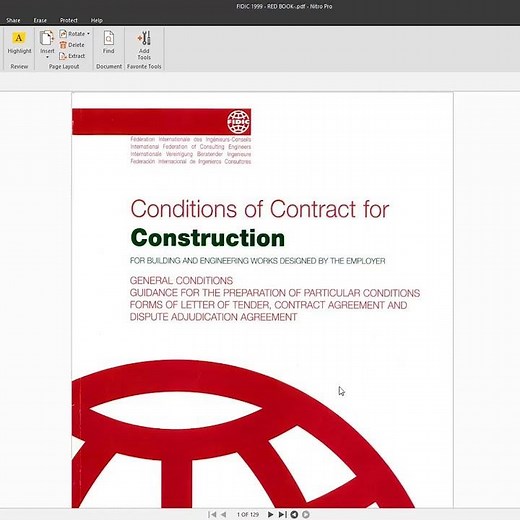Click the GUIDANCE FOR THE PREPARATION line
The height and width of the screenshot is (520, 520).
275,293
